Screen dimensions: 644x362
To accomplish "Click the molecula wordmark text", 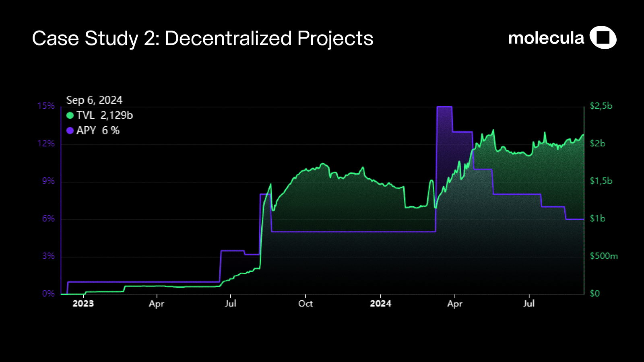I will 546,38.
